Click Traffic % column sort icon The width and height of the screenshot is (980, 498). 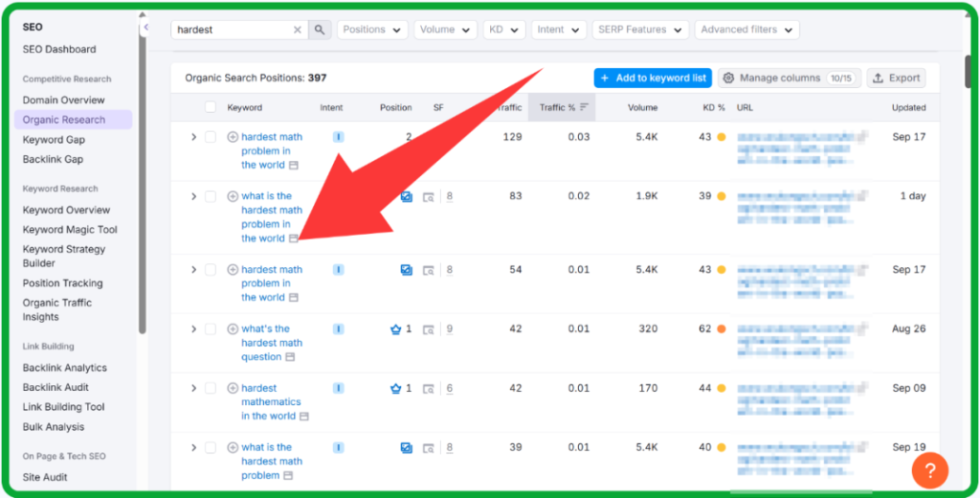point(584,107)
